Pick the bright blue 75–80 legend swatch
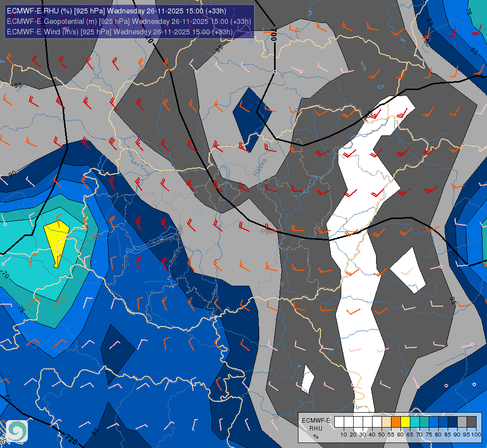The width and height of the screenshot is (487, 448). click(434, 422)
